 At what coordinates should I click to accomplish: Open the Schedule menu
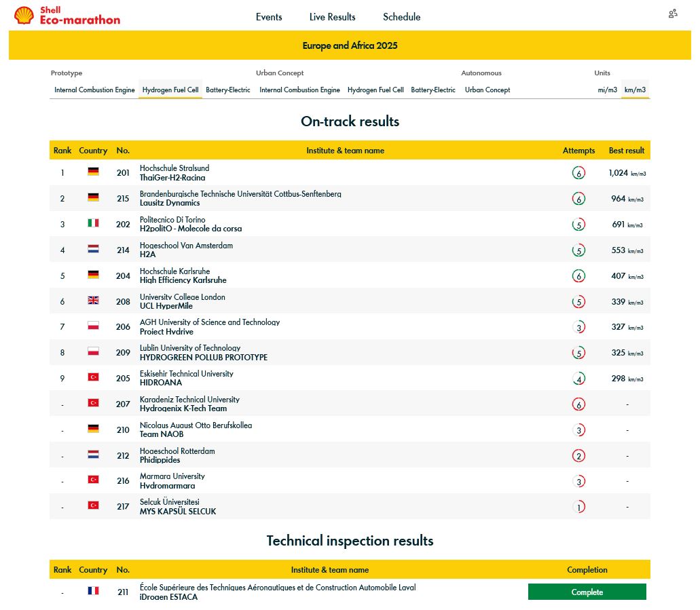point(401,17)
